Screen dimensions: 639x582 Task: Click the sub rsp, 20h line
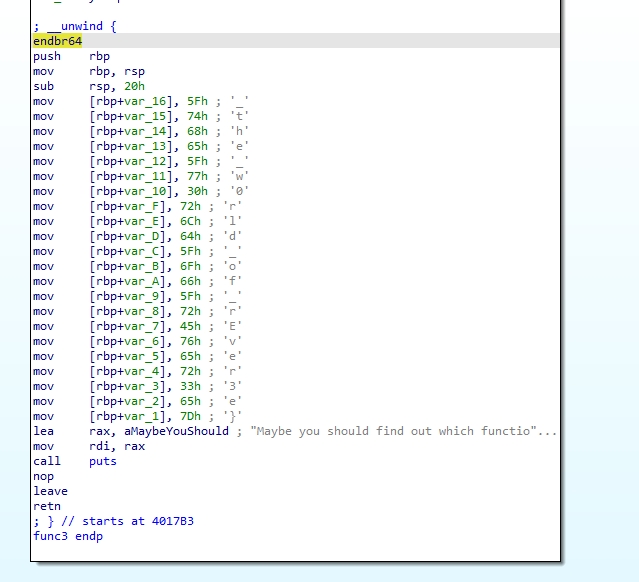tap(89, 86)
